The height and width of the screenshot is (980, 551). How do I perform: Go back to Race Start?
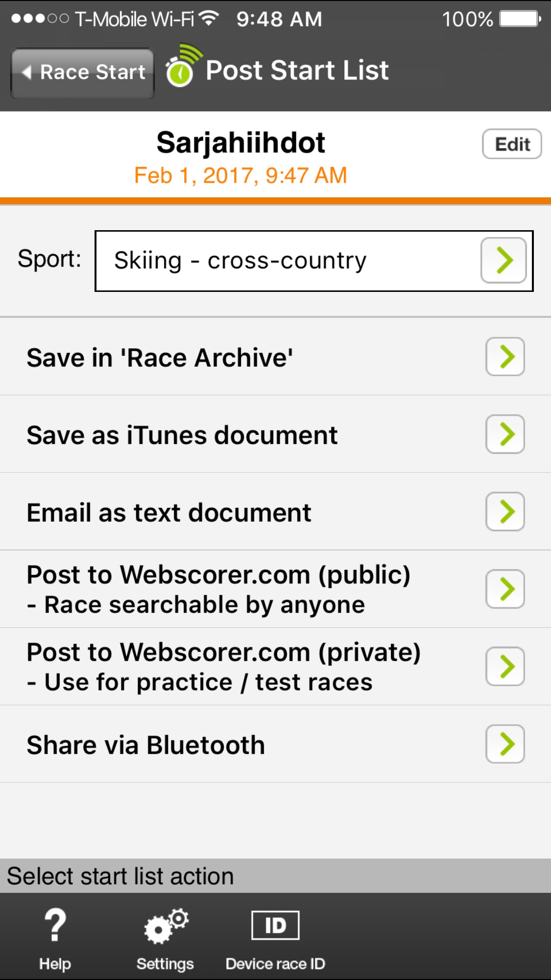click(83, 72)
